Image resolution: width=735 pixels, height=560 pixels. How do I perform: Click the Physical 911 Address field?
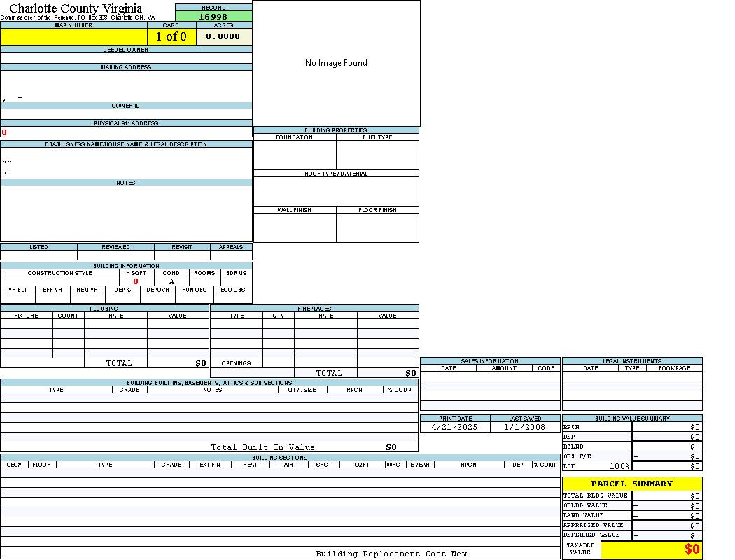pos(126,132)
